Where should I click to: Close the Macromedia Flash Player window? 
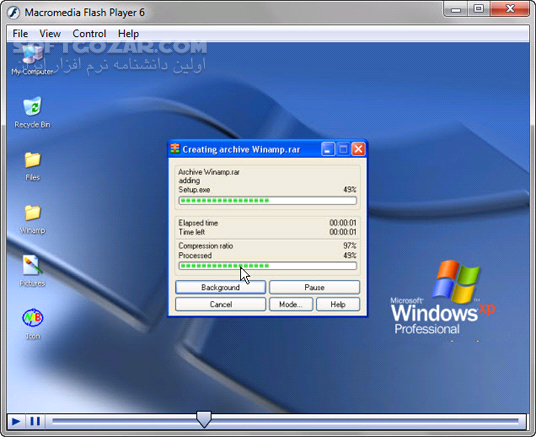coord(510,9)
